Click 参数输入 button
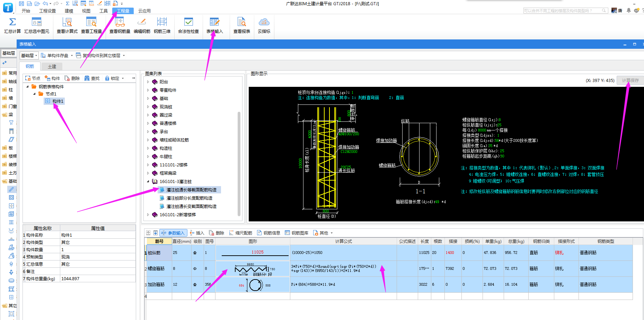 (x=173, y=233)
